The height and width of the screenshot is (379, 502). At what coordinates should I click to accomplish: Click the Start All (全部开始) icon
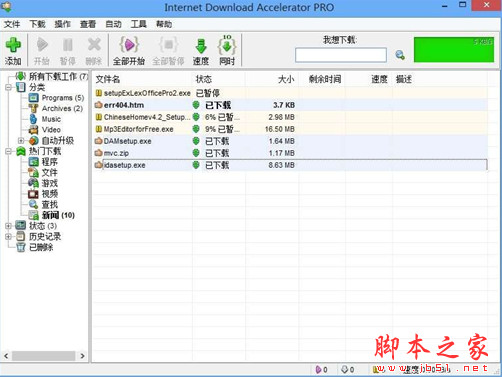point(129,45)
